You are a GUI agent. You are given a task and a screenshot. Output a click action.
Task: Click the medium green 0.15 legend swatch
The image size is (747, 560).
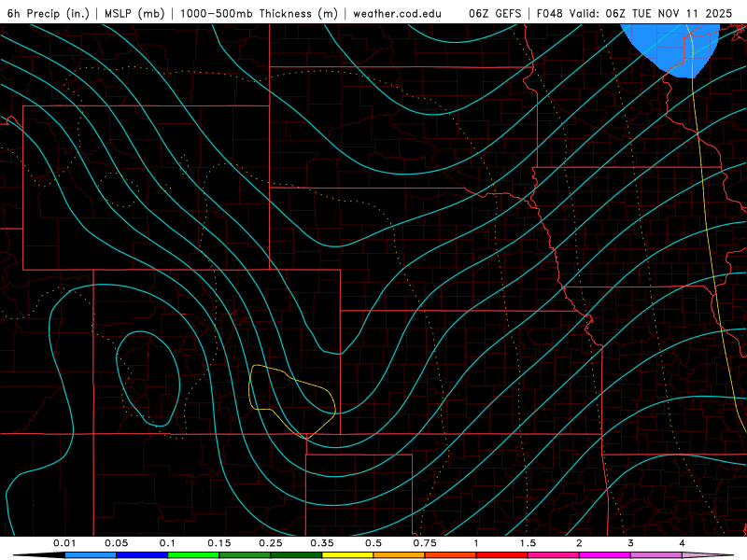pyautogui.click(x=245, y=555)
